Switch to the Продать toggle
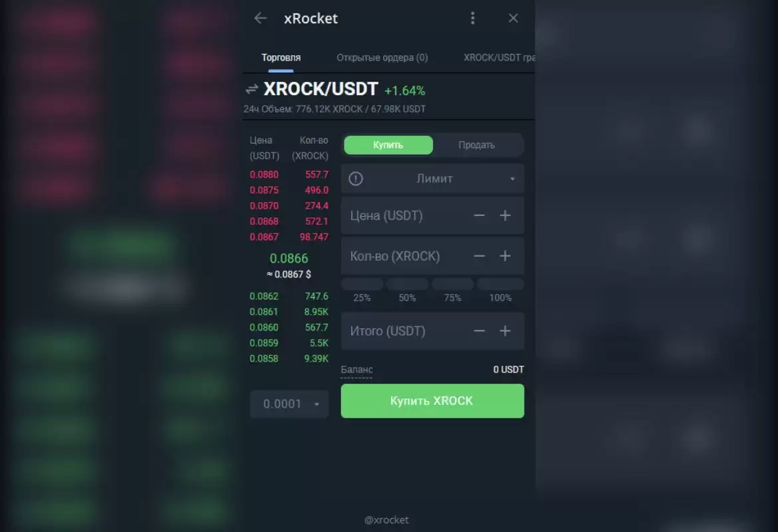 tap(476, 145)
